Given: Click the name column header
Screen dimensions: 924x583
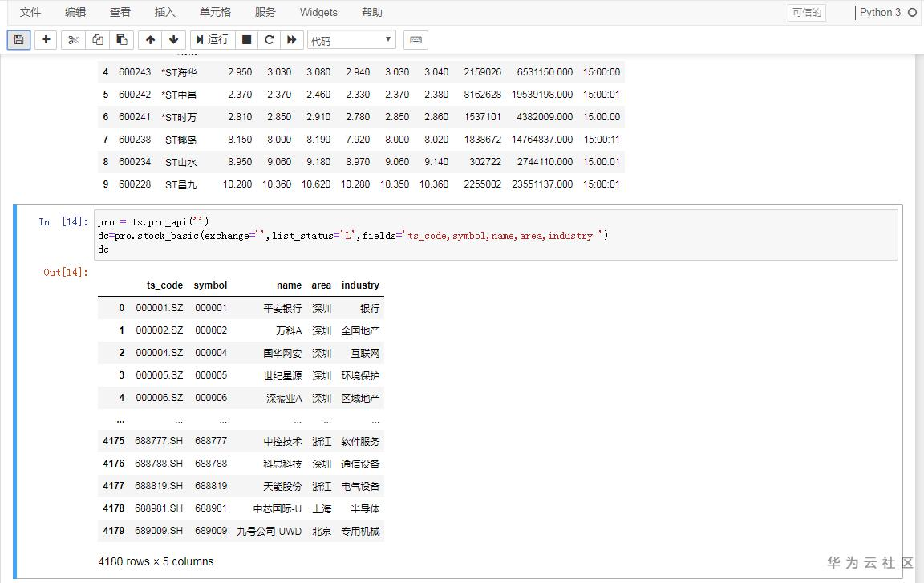Looking at the screenshot, I should pyautogui.click(x=290, y=285).
